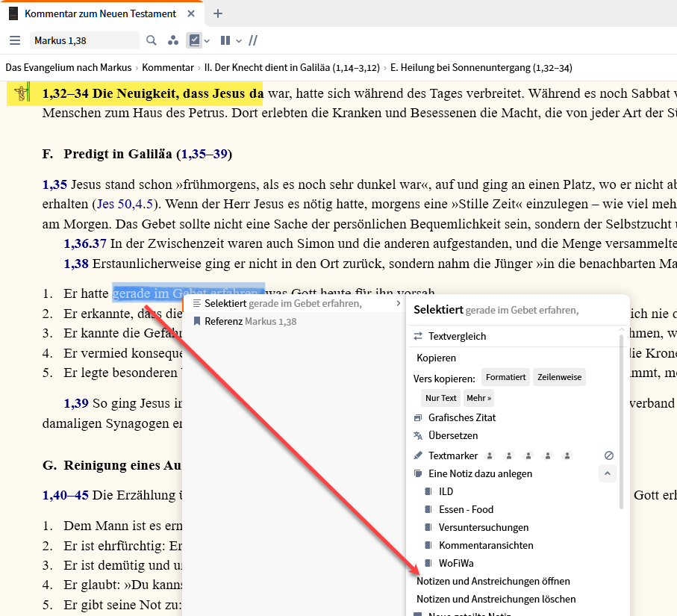Toggle the interlinear double-slash icon
The image size is (677, 616).
point(253,40)
